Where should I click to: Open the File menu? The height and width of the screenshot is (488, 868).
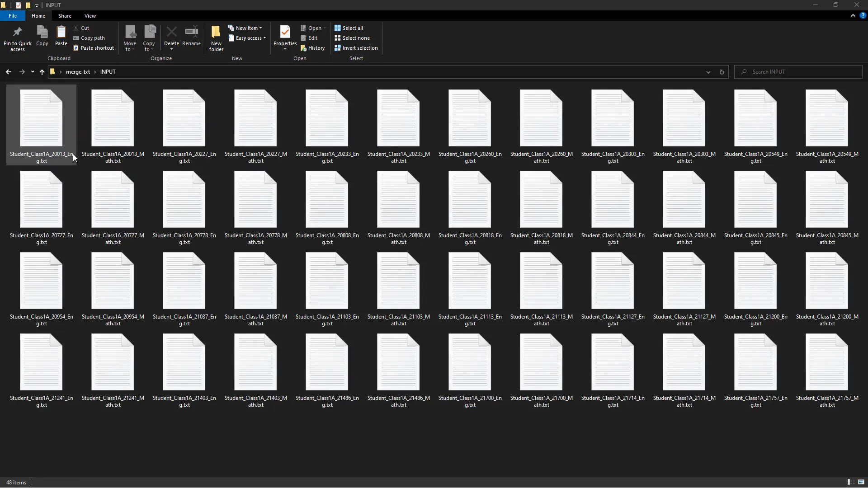[x=13, y=16]
